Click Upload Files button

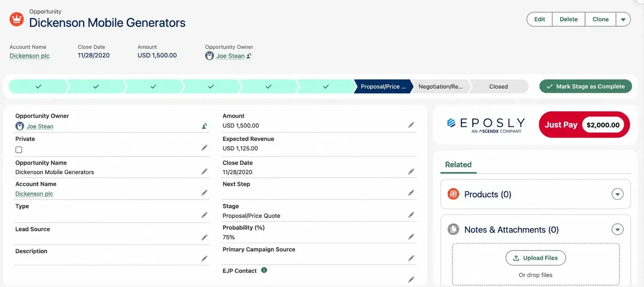[x=535, y=258]
